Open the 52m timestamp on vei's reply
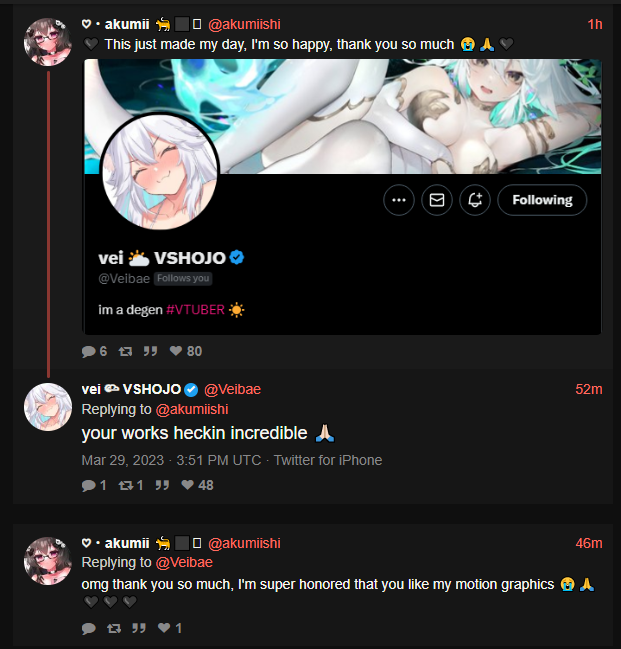The width and height of the screenshot is (621, 649). [x=589, y=389]
